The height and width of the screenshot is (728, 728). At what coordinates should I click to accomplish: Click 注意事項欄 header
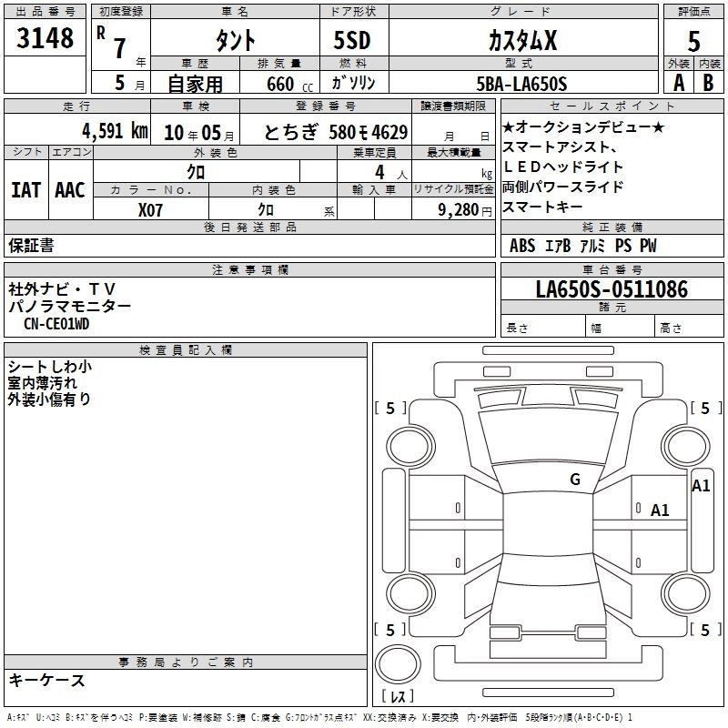tap(249, 269)
